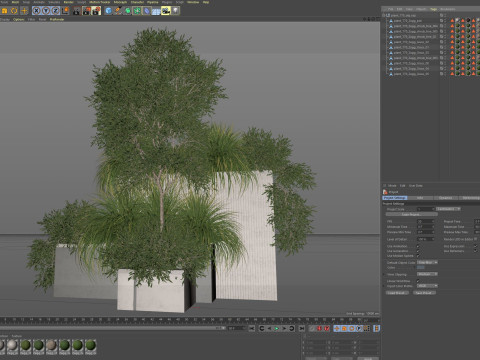
Task: Add a Camera object
Action: [x=166, y=11]
